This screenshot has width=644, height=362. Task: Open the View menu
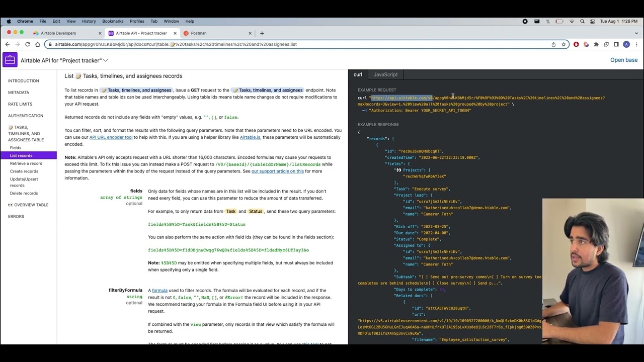[71, 21]
